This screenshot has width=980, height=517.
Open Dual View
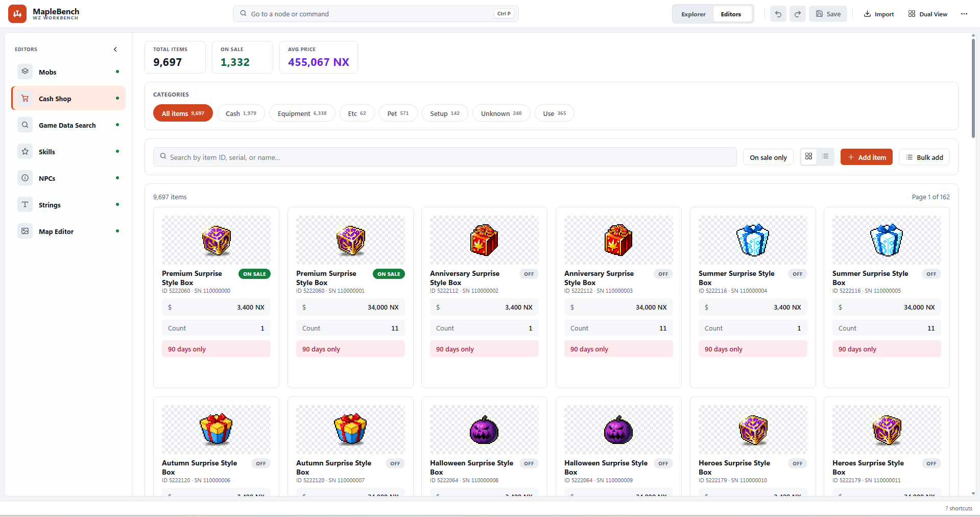(928, 14)
